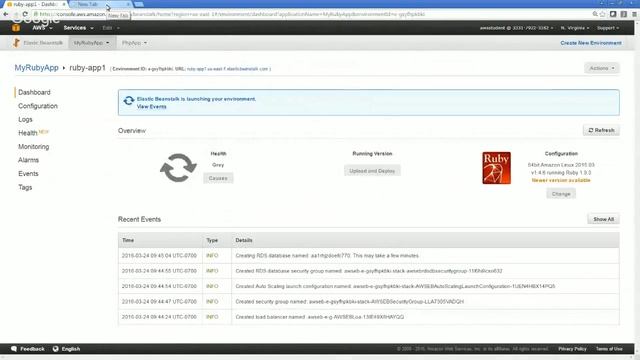Click the Newer version available link
This screenshot has height=360, width=640.
[x=561, y=180]
